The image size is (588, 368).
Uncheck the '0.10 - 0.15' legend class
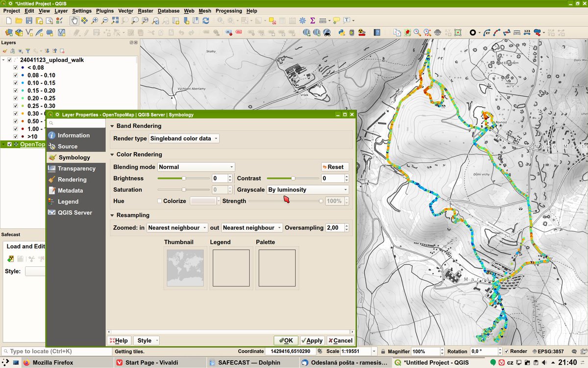16,83
